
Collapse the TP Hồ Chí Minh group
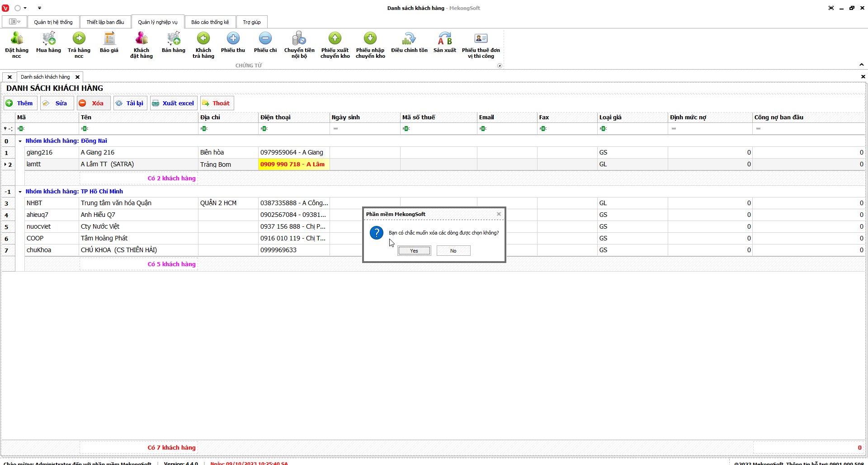click(20, 192)
